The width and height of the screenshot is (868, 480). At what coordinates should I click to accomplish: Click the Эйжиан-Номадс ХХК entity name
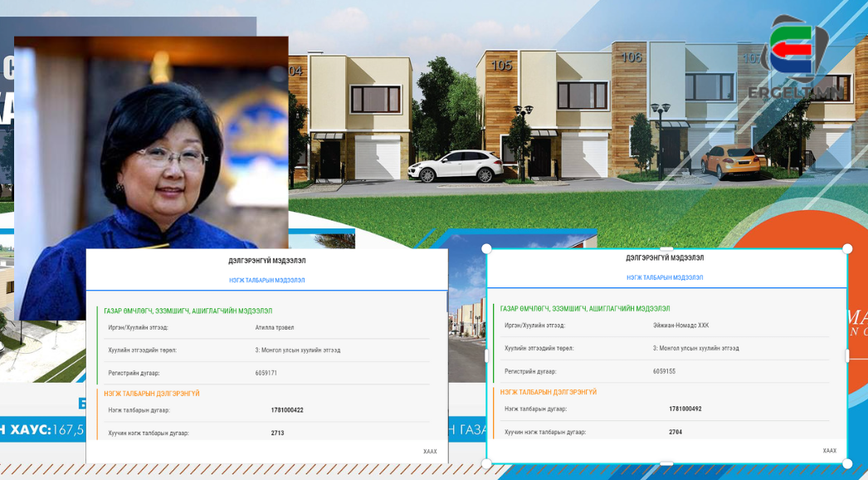[x=680, y=326]
